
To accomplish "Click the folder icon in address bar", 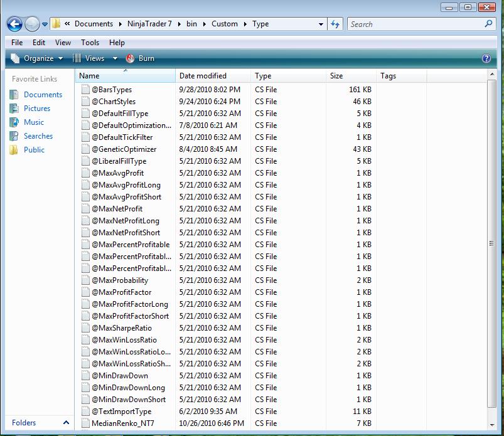I will coord(56,24).
